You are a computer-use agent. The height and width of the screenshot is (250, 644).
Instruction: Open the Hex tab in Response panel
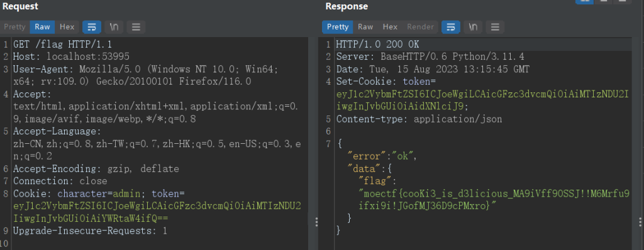[390, 27]
